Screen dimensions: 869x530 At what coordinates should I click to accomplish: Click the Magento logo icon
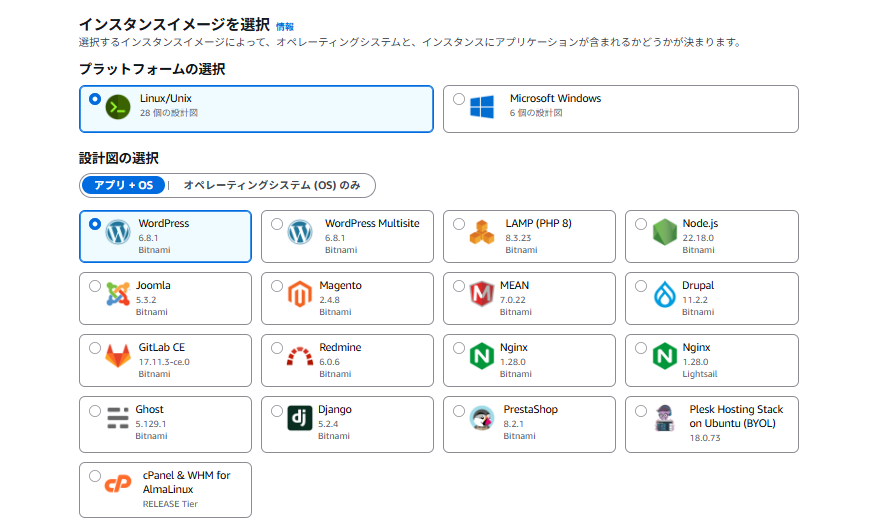[300, 294]
